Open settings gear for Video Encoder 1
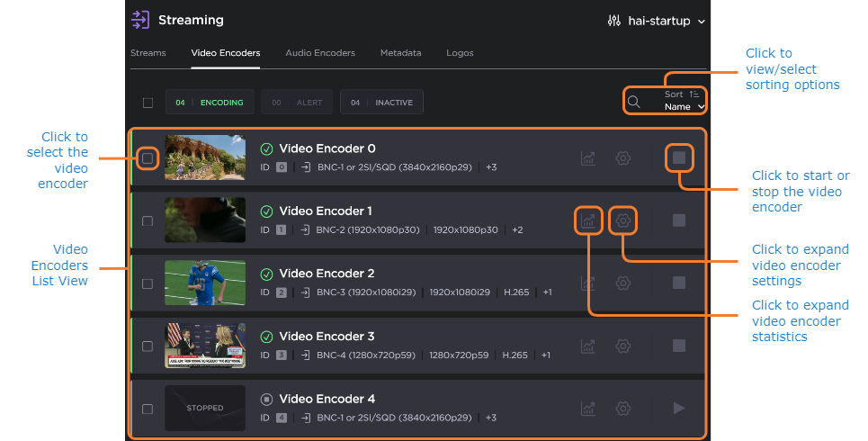This screenshot has width=868, height=441. click(x=622, y=220)
